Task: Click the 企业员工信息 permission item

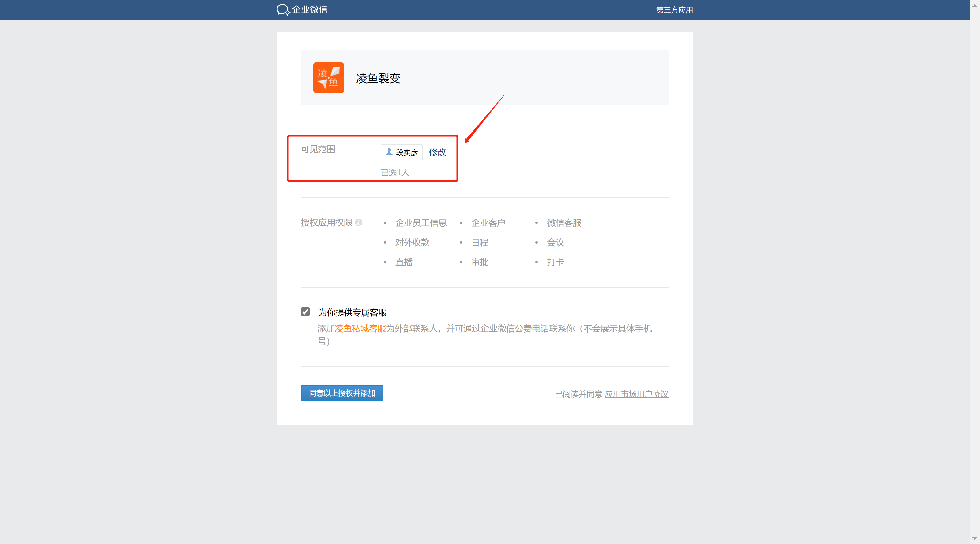Action: click(420, 223)
